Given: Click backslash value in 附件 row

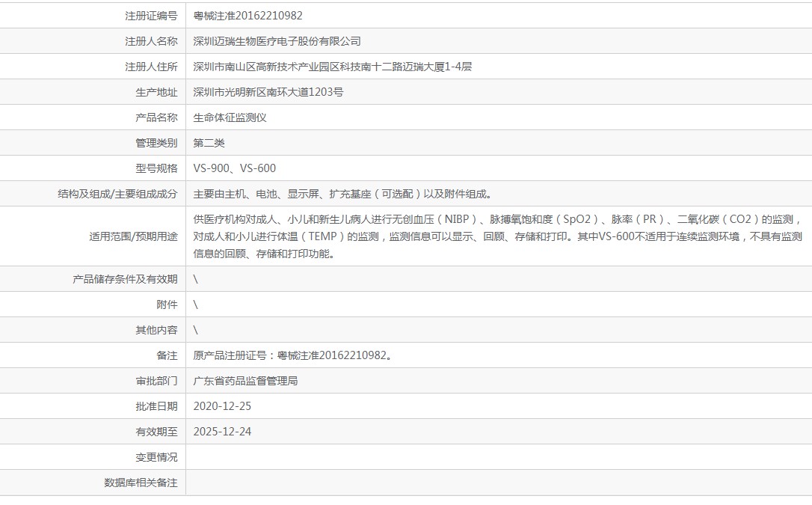Looking at the screenshot, I should (196, 304).
